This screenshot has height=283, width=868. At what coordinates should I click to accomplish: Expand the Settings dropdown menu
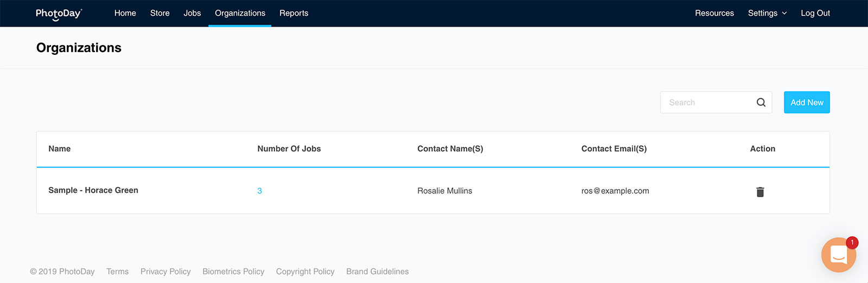(x=767, y=14)
